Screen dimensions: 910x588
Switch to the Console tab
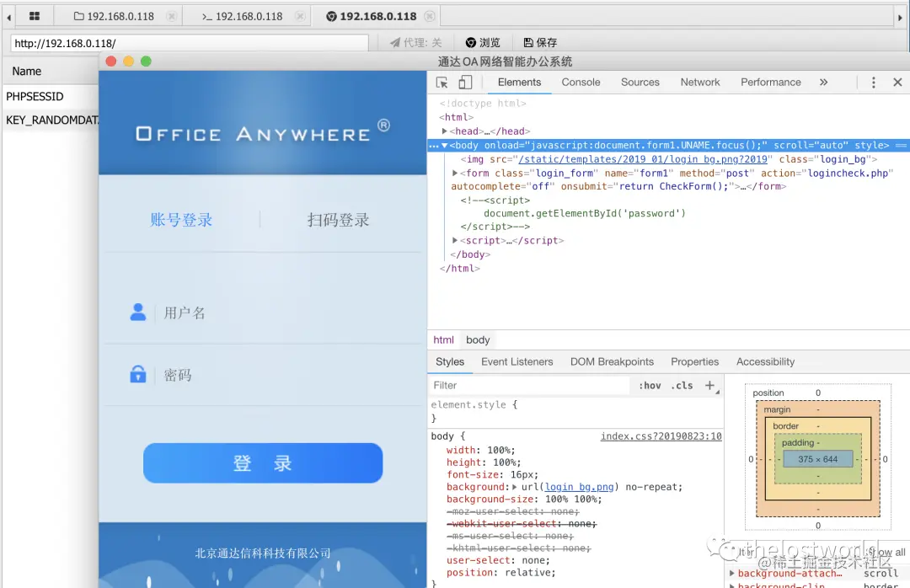[x=581, y=83]
